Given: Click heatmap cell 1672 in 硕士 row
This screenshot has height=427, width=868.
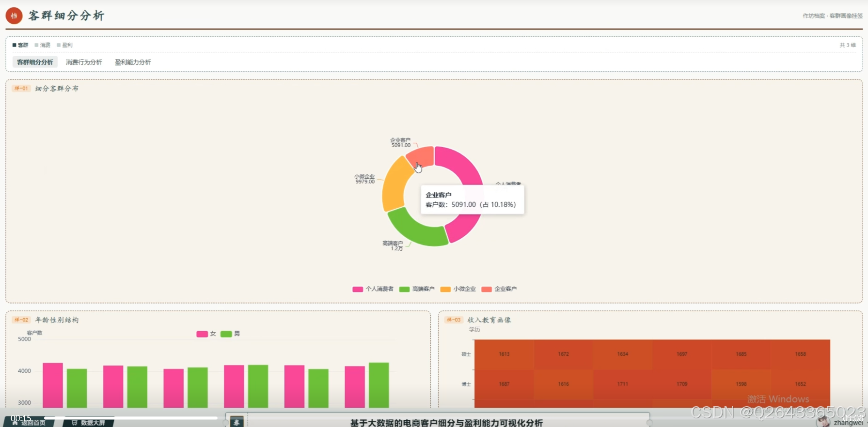Looking at the screenshot, I should 563,354.
